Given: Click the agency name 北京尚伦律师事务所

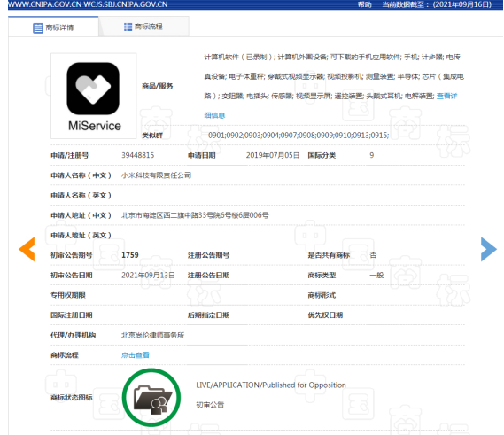Looking at the screenshot, I should pyautogui.click(x=152, y=335).
